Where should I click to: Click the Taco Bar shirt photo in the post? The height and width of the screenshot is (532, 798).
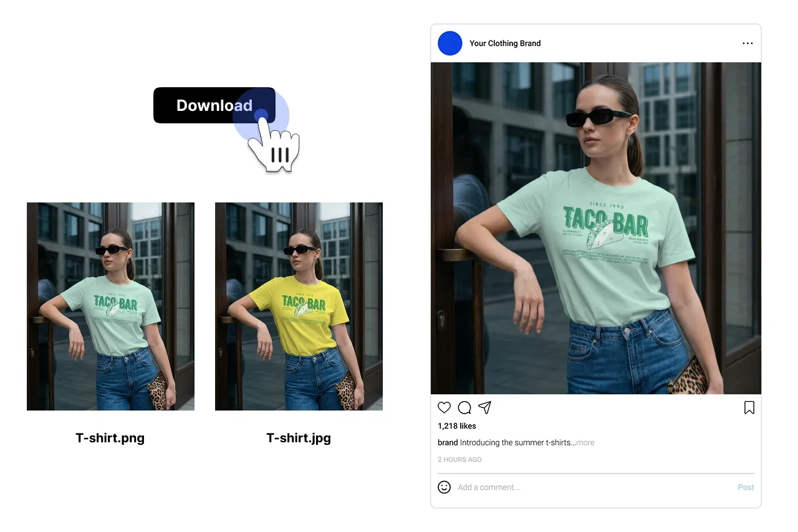[x=595, y=227]
